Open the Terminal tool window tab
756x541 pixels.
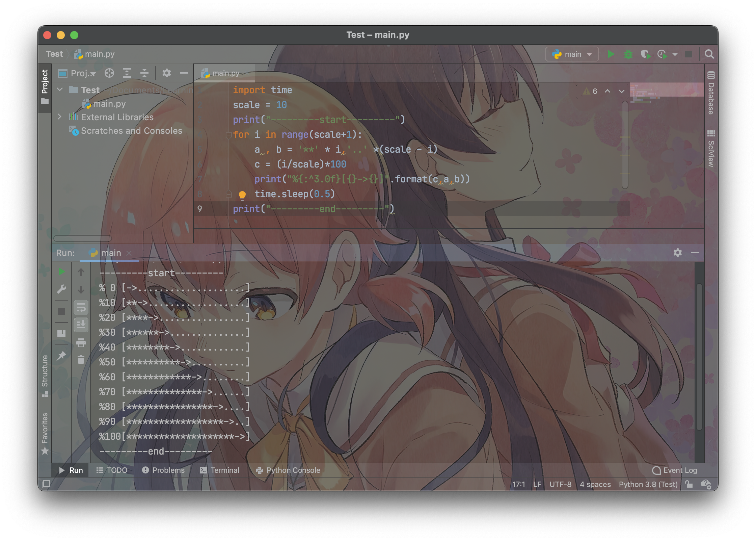pyautogui.click(x=219, y=470)
